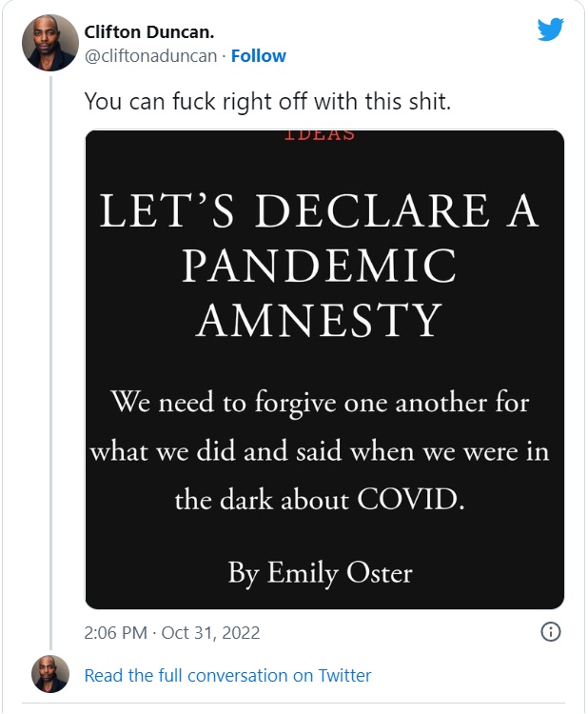Click the headline line LET'S DECLARE A
Image resolution: width=588 pixels, height=714 pixels.
320,211
